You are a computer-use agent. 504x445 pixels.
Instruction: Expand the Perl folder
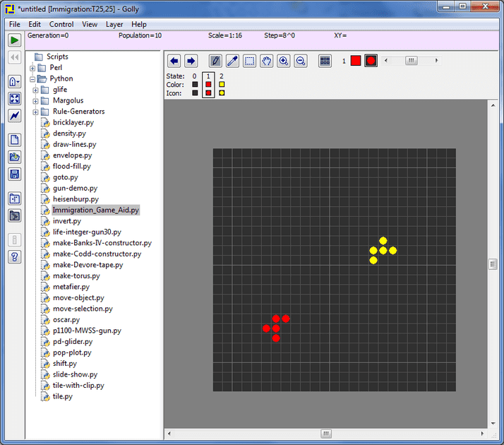33,68
